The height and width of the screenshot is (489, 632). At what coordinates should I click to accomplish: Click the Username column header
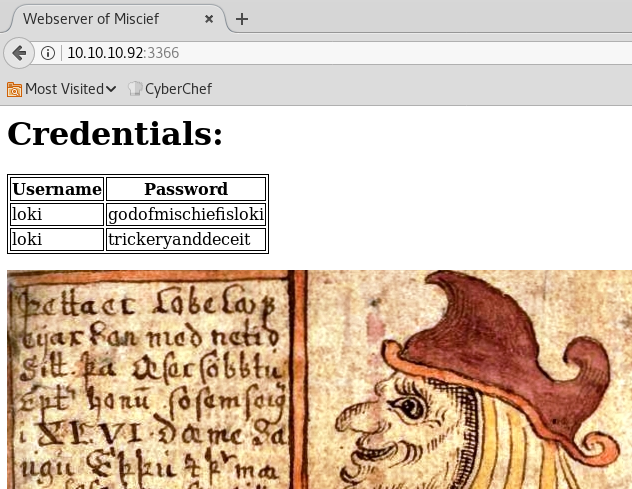(x=57, y=189)
